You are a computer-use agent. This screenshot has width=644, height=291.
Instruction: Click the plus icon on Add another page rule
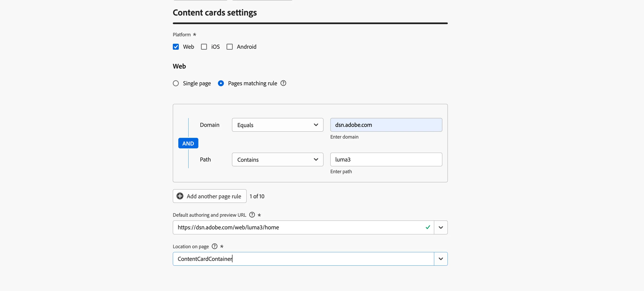180,196
